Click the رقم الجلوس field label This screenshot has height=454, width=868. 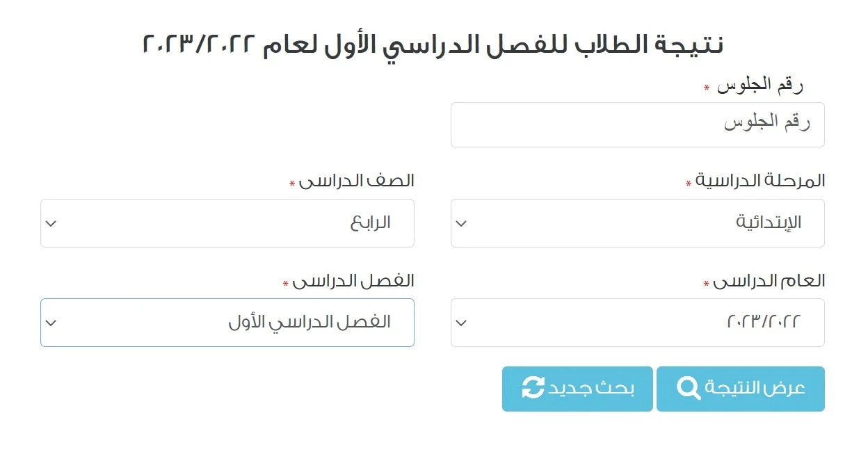(760, 85)
